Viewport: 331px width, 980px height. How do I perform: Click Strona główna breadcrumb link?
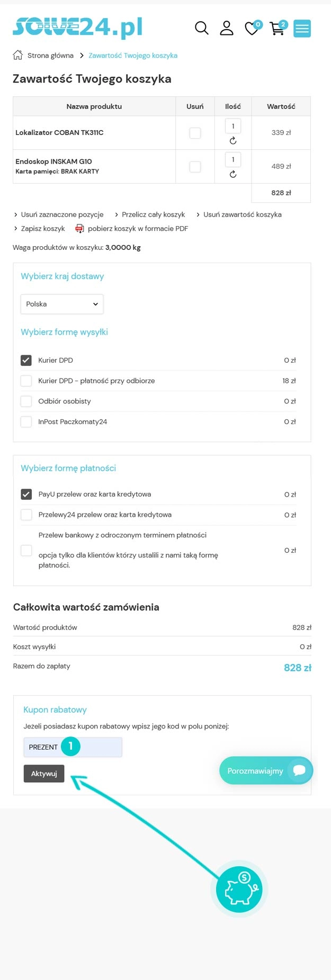coord(50,56)
